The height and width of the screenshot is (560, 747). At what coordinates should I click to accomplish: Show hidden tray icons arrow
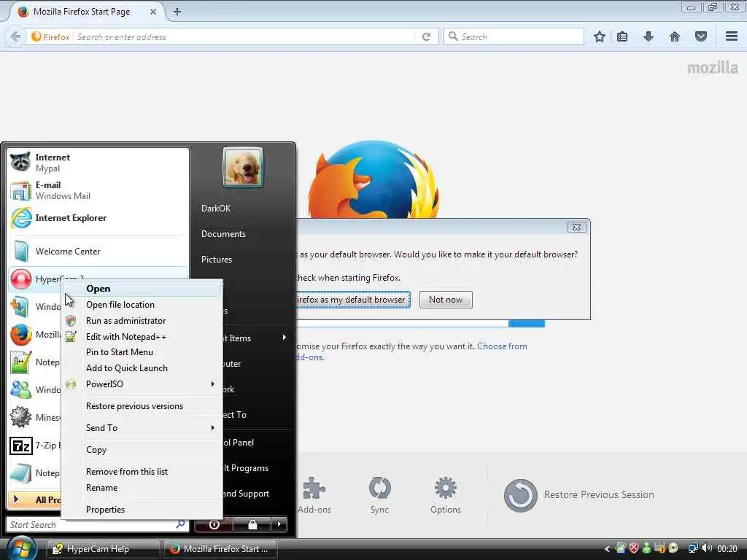click(x=607, y=548)
